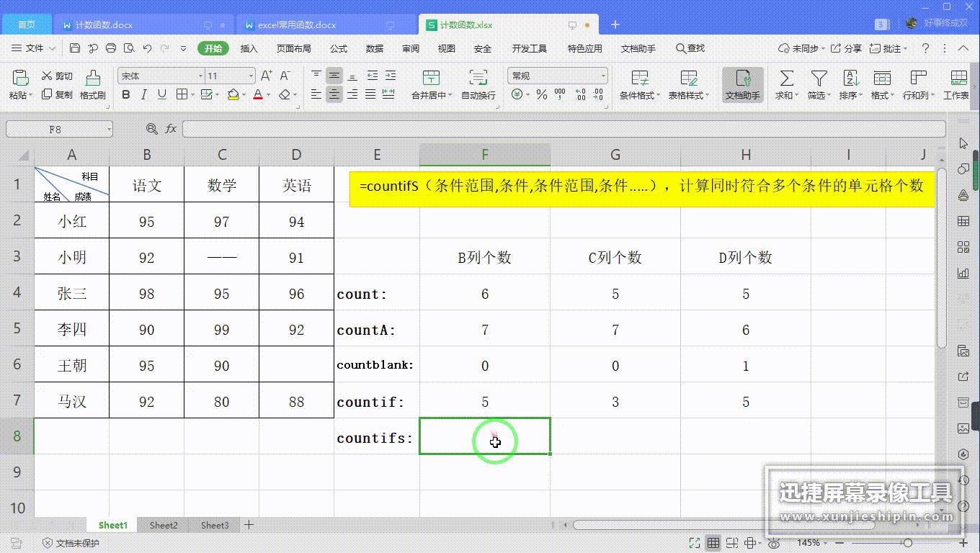Toggle italic text formatting
Screen dimensions: 980x553
(x=144, y=94)
